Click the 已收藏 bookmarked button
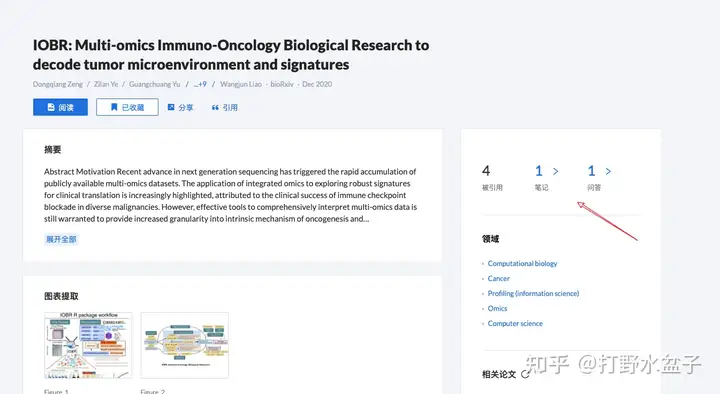 point(127,107)
